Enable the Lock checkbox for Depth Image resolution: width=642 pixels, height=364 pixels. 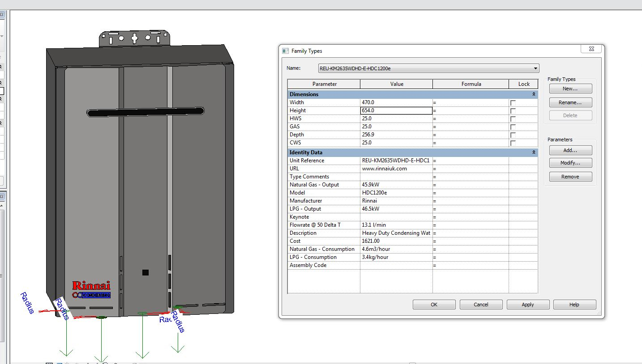click(513, 135)
